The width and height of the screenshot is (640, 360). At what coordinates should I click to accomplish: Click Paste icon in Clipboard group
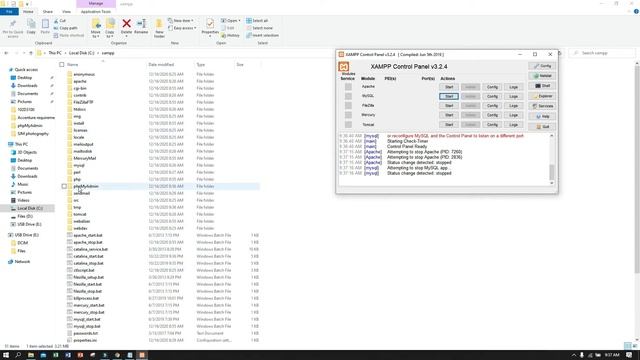tap(45, 24)
